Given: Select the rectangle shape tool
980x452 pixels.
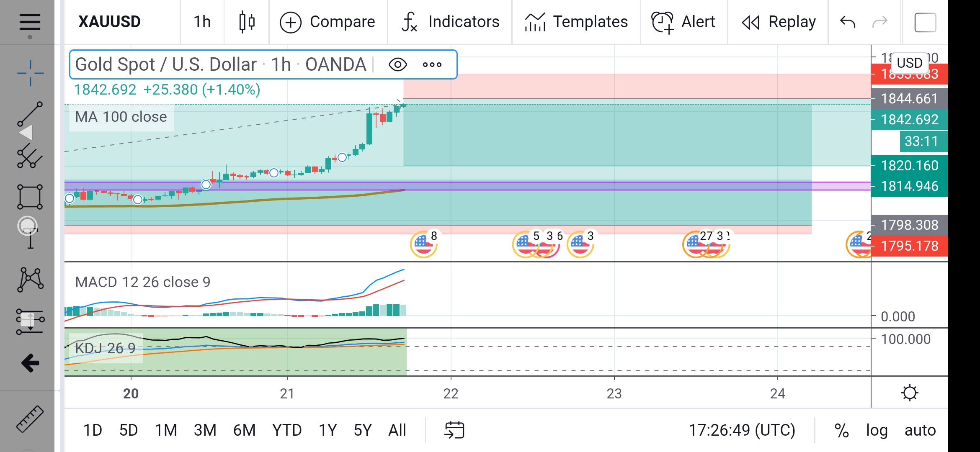Looking at the screenshot, I should (x=30, y=197).
